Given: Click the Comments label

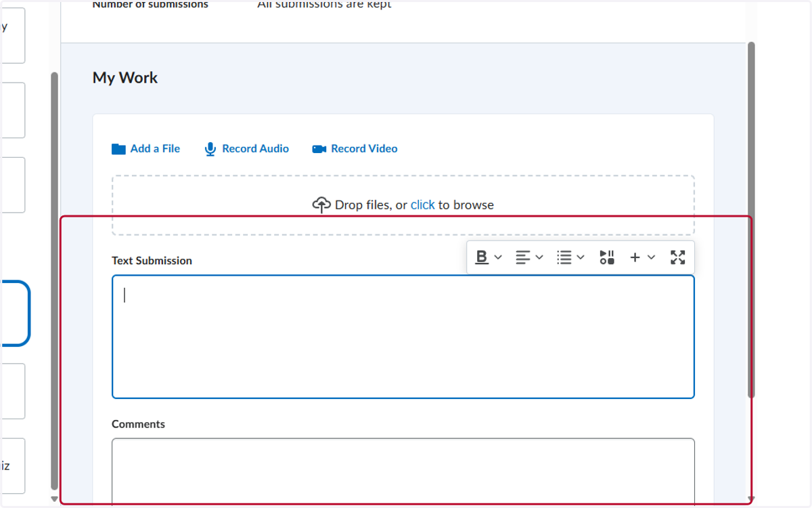Looking at the screenshot, I should pyautogui.click(x=138, y=424).
